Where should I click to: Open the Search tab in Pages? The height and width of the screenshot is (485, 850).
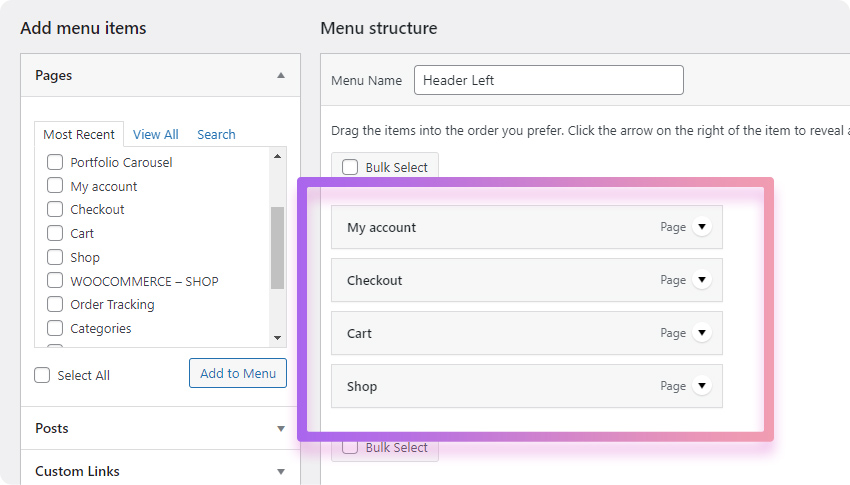[216, 134]
